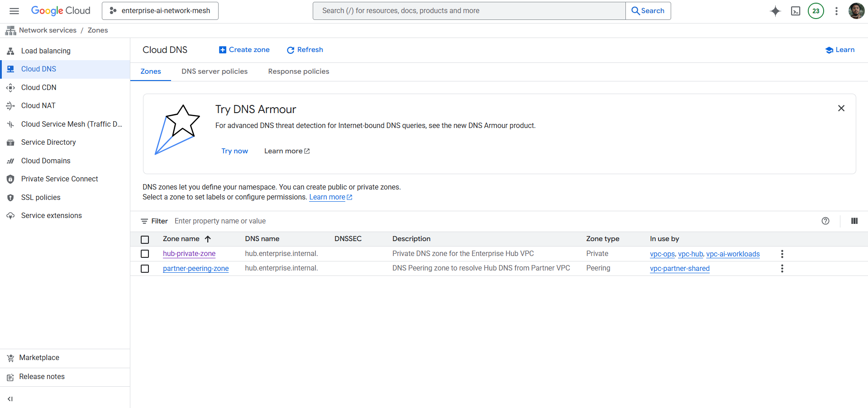This screenshot has width=868, height=408.
Task: Open the user account avatar
Action: [x=856, y=11]
